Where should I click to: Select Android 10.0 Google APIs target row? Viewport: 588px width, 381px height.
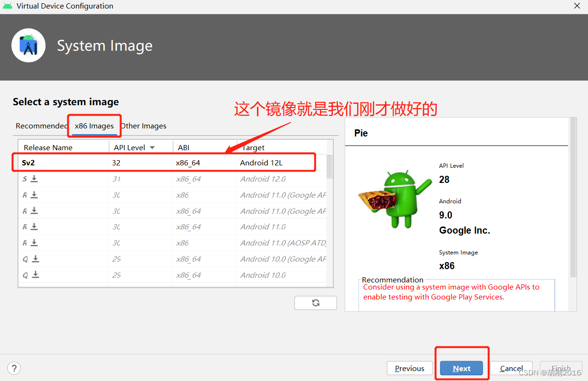173,259
